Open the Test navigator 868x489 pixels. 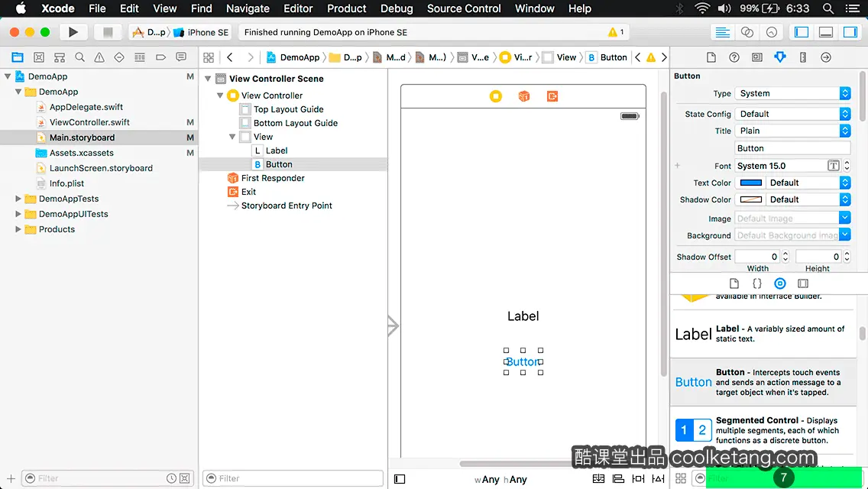(119, 57)
